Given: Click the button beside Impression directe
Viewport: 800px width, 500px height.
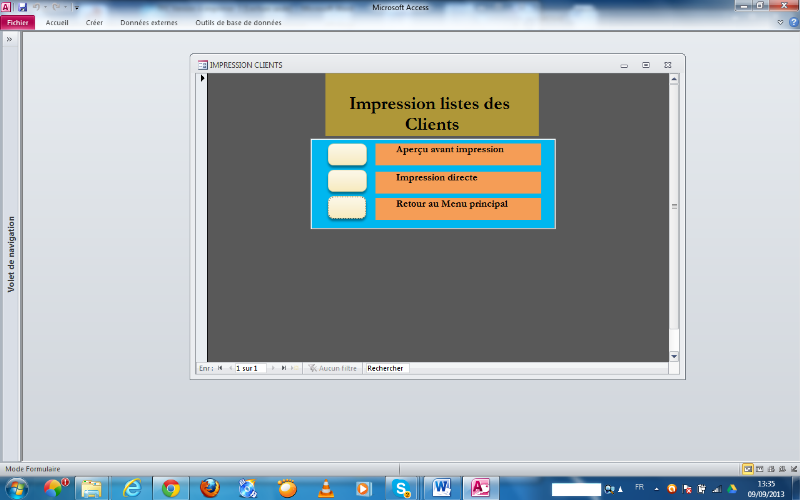Looking at the screenshot, I should (347, 181).
